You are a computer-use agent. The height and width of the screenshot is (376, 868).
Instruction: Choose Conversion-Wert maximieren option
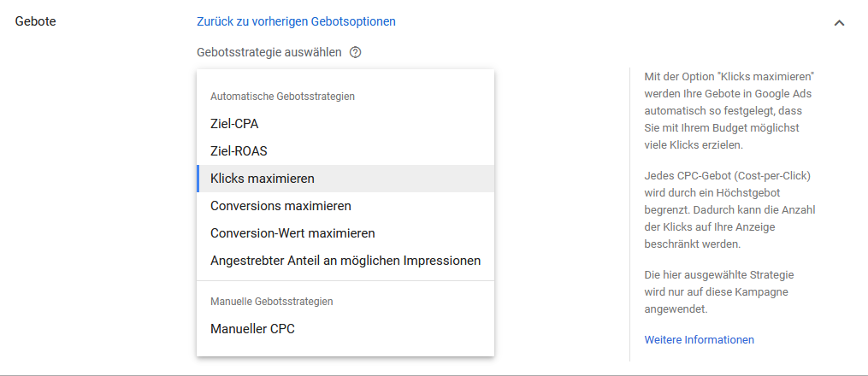[292, 233]
